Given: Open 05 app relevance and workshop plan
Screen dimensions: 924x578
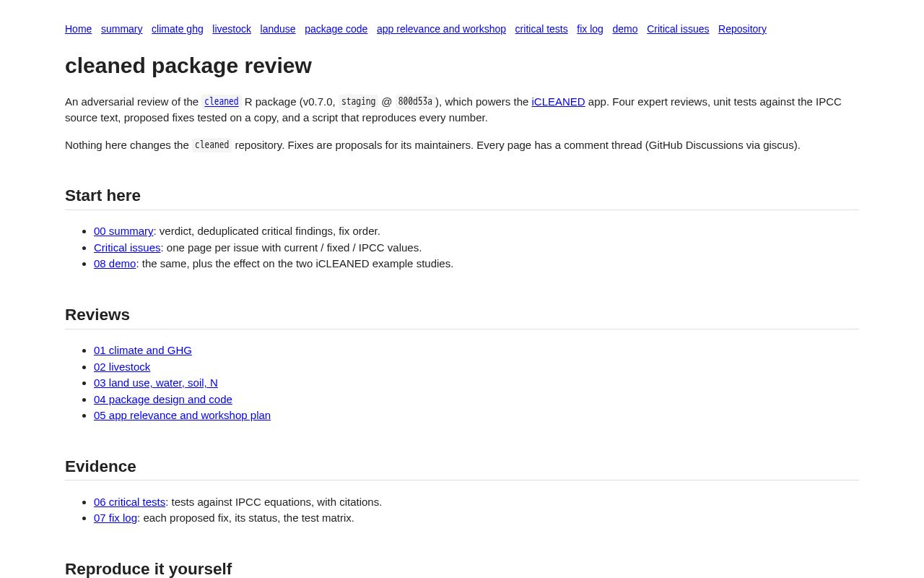Looking at the screenshot, I should tap(182, 415).
